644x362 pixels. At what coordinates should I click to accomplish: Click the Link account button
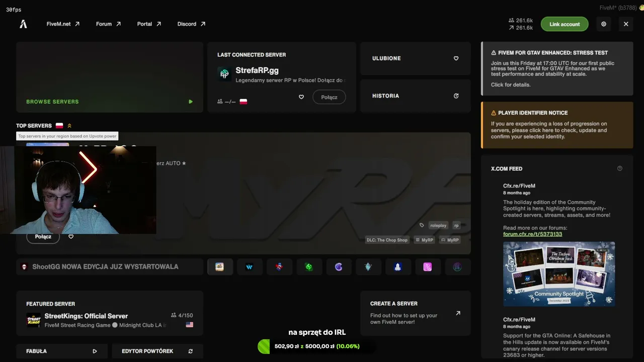(565, 24)
